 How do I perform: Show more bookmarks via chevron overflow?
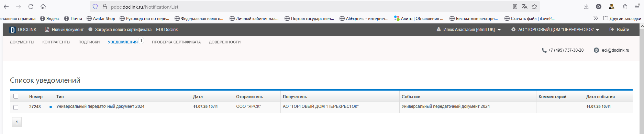[596, 18]
